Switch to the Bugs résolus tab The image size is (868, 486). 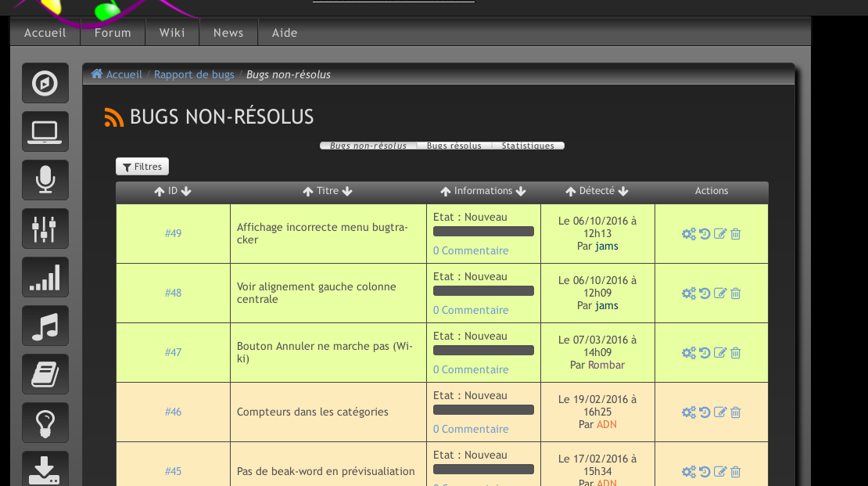[454, 146]
